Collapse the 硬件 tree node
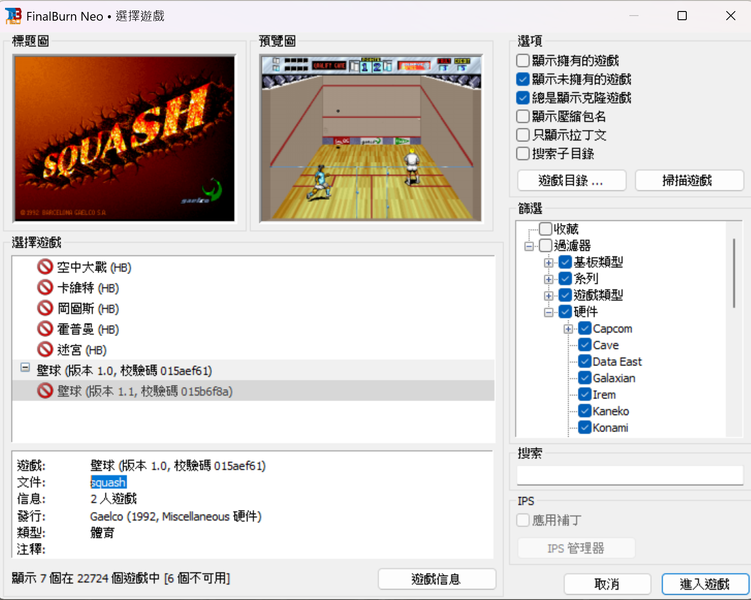The image size is (751, 600). tap(549, 313)
